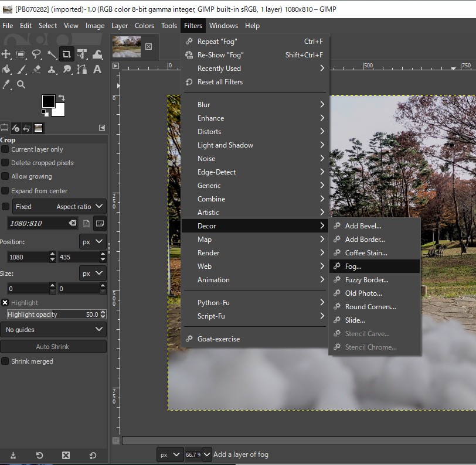The image size is (476, 465).
Task: Open the Colors menu
Action: [x=144, y=26]
